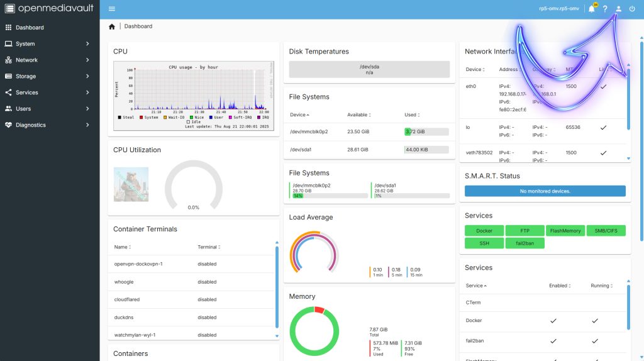Expand the sidebar Services chevron

pos(88,92)
